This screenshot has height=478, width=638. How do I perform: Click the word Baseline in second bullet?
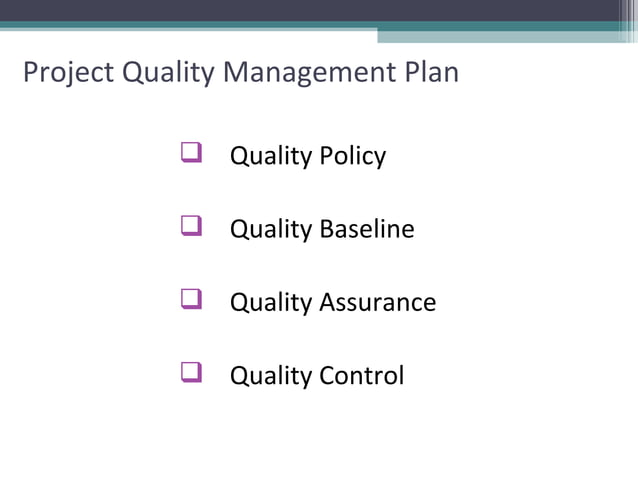click(x=367, y=228)
